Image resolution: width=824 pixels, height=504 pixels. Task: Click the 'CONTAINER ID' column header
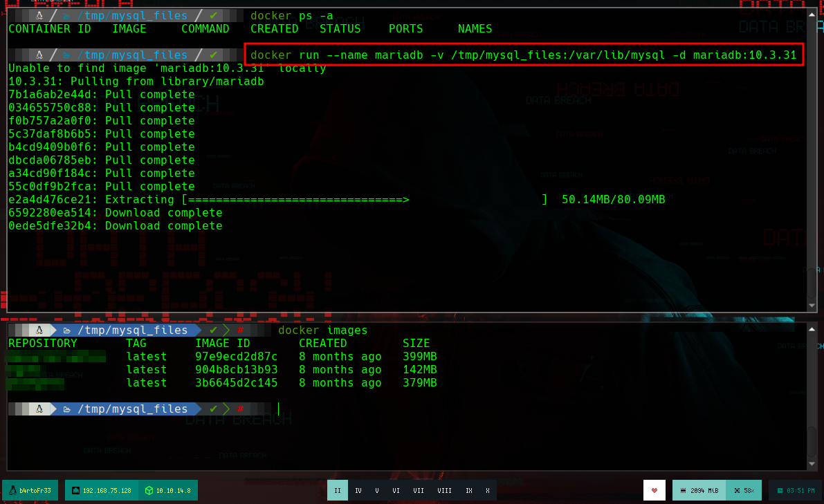tap(49, 29)
